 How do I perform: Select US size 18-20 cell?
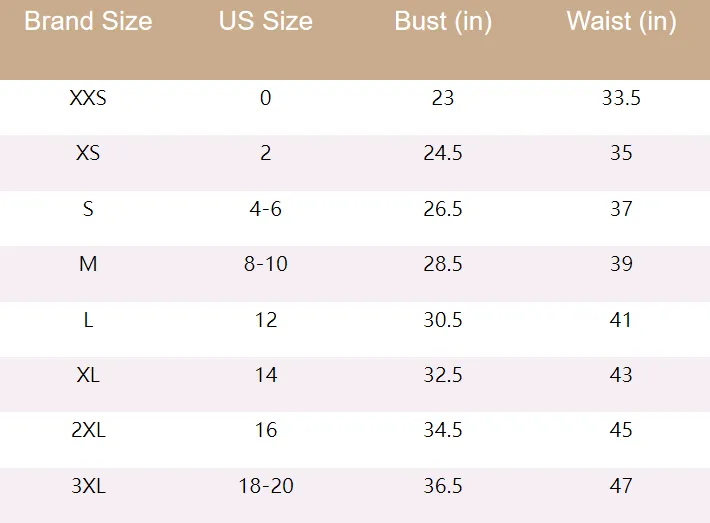point(265,486)
